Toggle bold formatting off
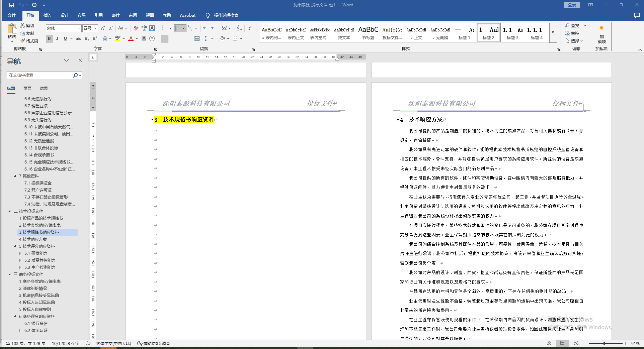This screenshot has height=349, width=644. [50, 38]
